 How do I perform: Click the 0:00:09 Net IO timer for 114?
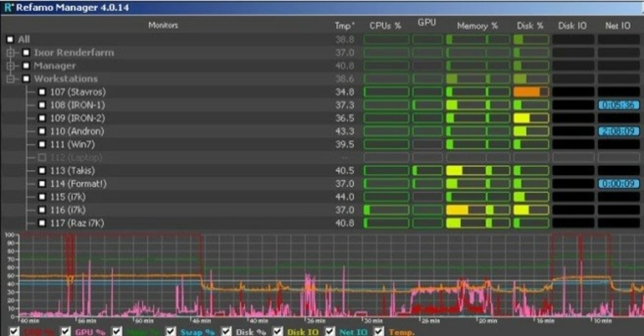click(x=619, y=184)
